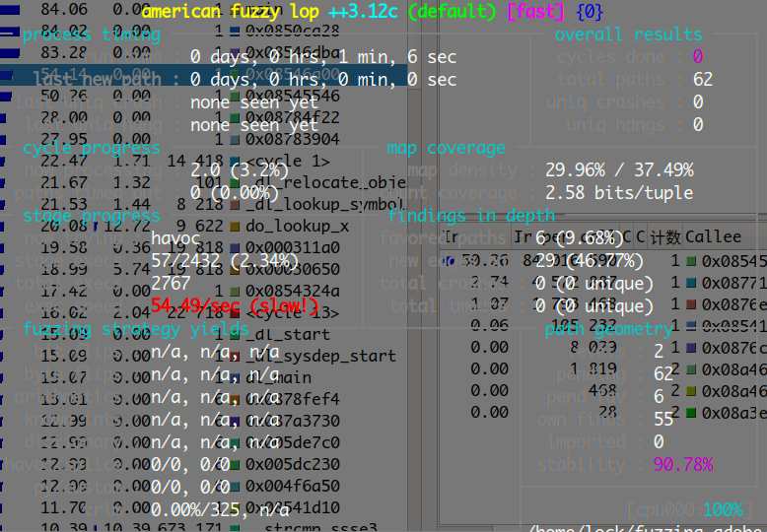Click the 'fuzzing strategy yields' heading
Screen dimensions: 767x532
click(136, 329)
